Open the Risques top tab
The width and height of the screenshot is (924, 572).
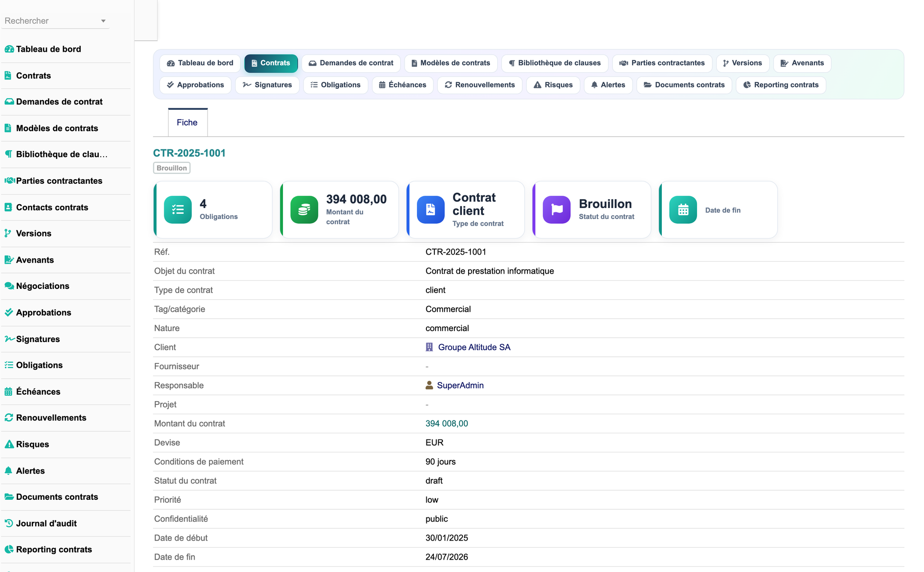point(553,85)
